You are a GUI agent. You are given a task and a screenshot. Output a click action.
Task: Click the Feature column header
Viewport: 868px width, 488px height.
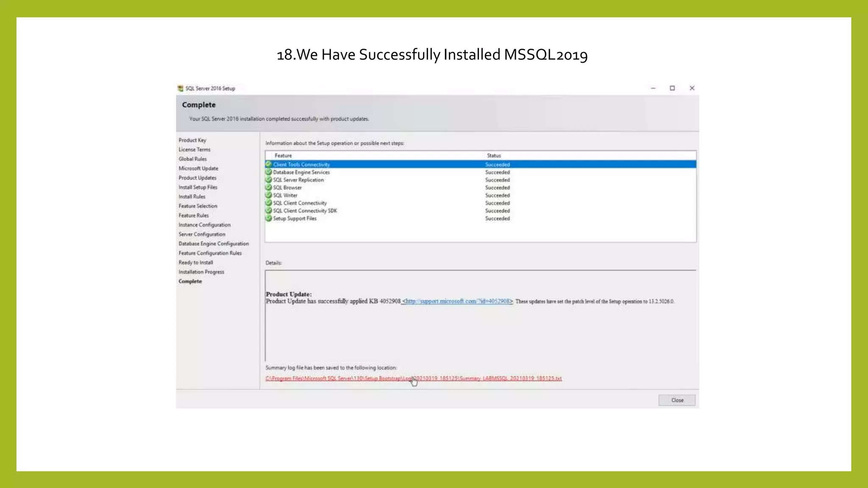pyautogui.click(x=283, y=155)
